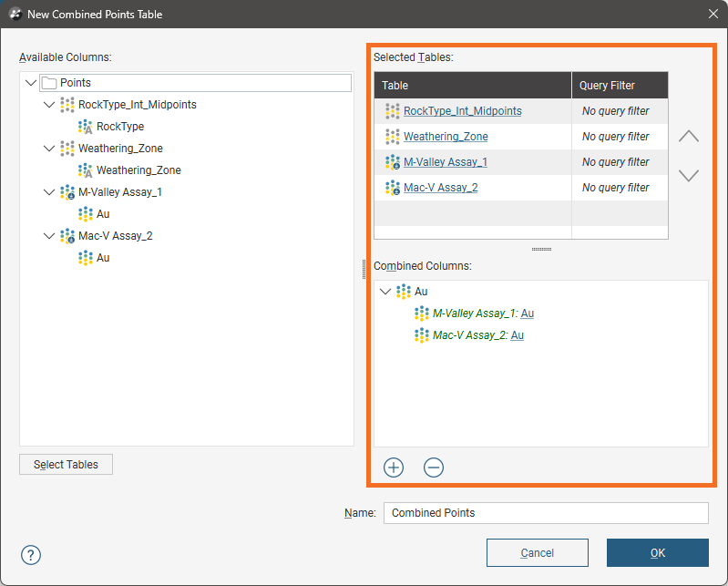
Task: Open help with the question mark icon
Action: [31, 555]
